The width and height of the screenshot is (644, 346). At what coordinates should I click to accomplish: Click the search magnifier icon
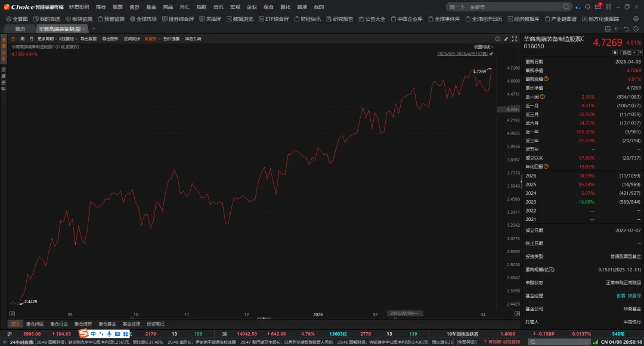566,7
